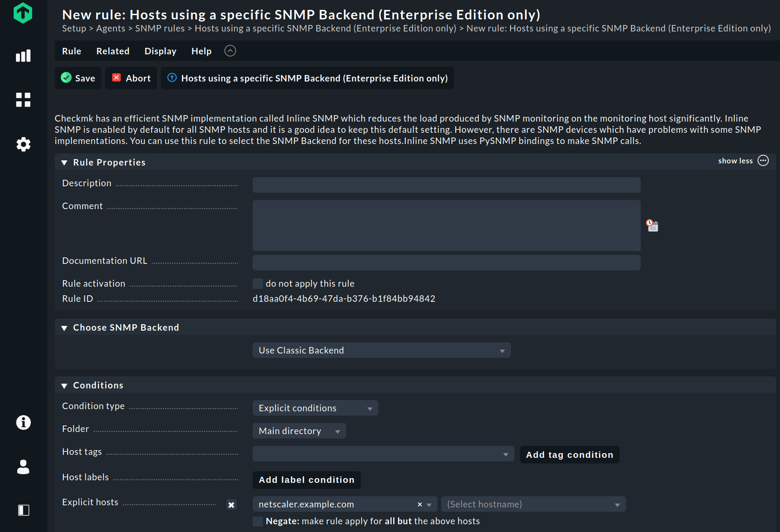Click the Save button
The height and width of the screenshot is (532, 780).
tap(78, 78)
